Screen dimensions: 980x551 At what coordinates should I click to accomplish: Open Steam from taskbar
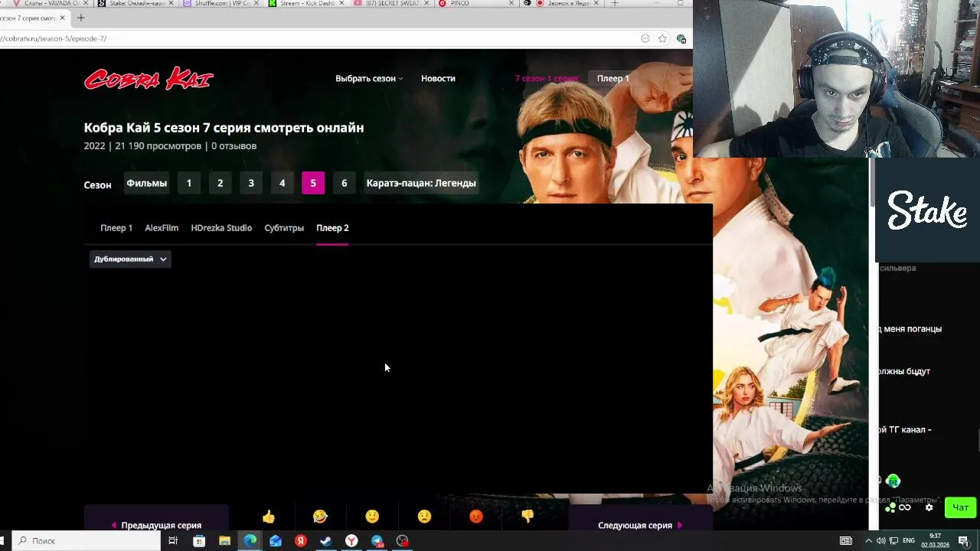[326, 540]
